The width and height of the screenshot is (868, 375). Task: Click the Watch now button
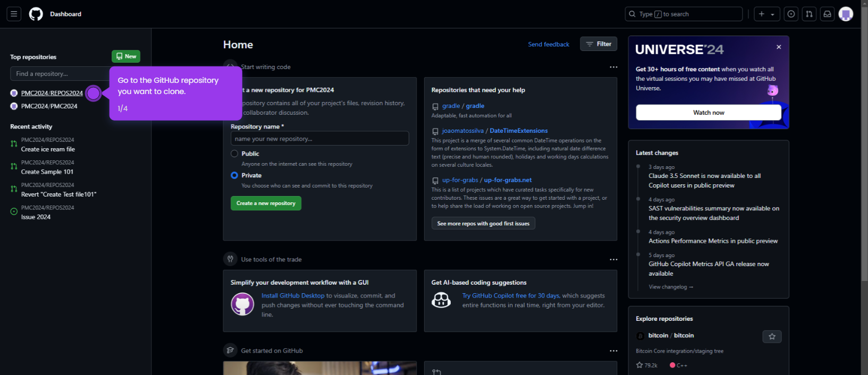click(709, 113)
